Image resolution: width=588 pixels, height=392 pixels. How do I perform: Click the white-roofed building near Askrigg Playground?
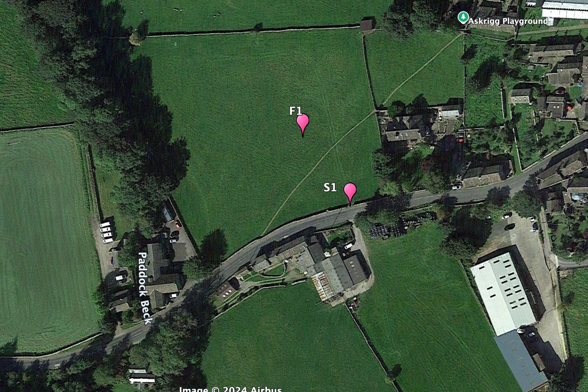[x=565, y=10]
